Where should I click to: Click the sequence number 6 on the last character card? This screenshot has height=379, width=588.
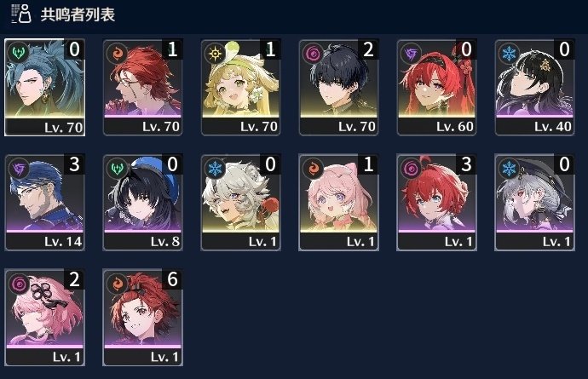pos(172,279)
